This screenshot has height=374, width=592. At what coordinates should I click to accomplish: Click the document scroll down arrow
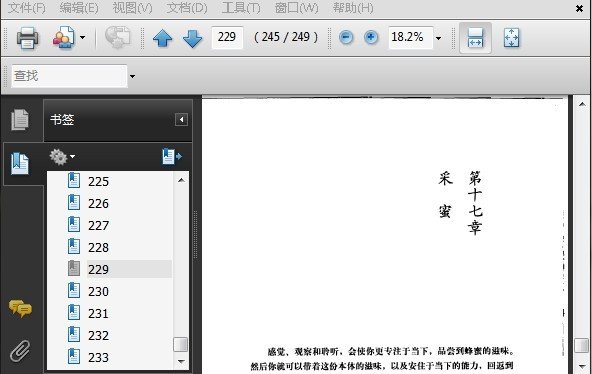pyautogui.click(x=582, y=366)
